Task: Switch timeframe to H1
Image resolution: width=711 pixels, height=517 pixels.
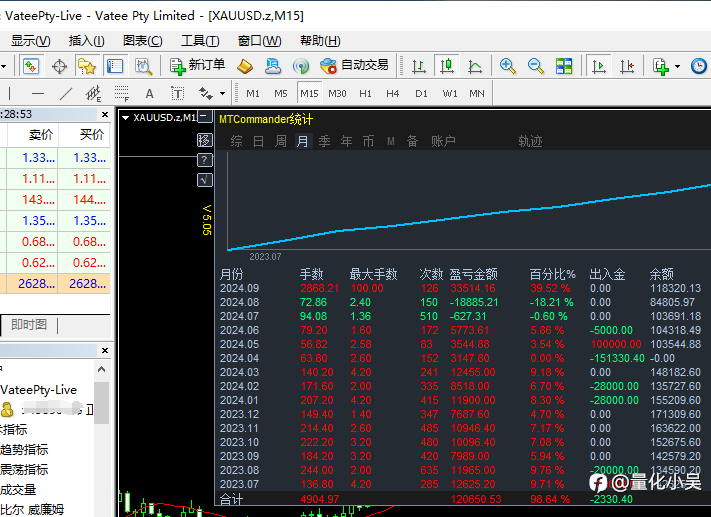Action: coord(365,94)
